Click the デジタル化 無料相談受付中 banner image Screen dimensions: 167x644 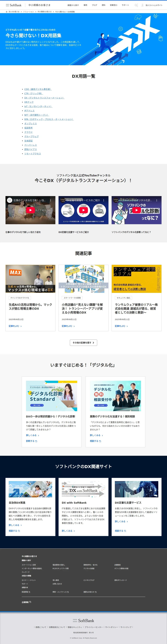(115, 396)
